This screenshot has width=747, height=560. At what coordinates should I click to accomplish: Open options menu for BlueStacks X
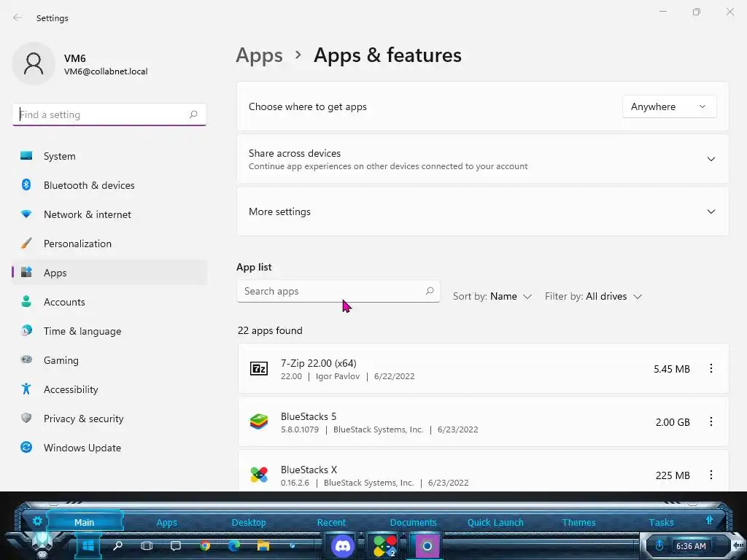tap(711, 475)
